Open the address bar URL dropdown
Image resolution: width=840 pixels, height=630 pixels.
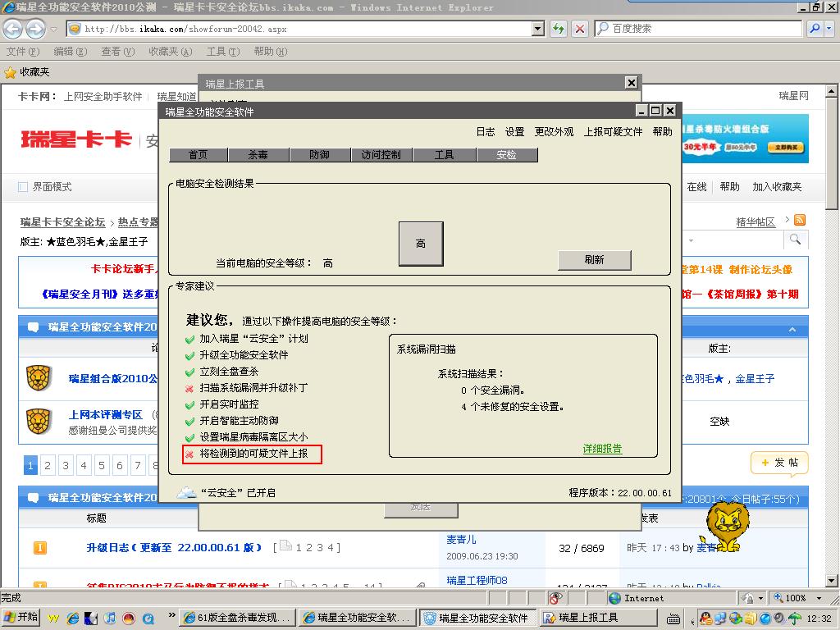pos(538,29)
